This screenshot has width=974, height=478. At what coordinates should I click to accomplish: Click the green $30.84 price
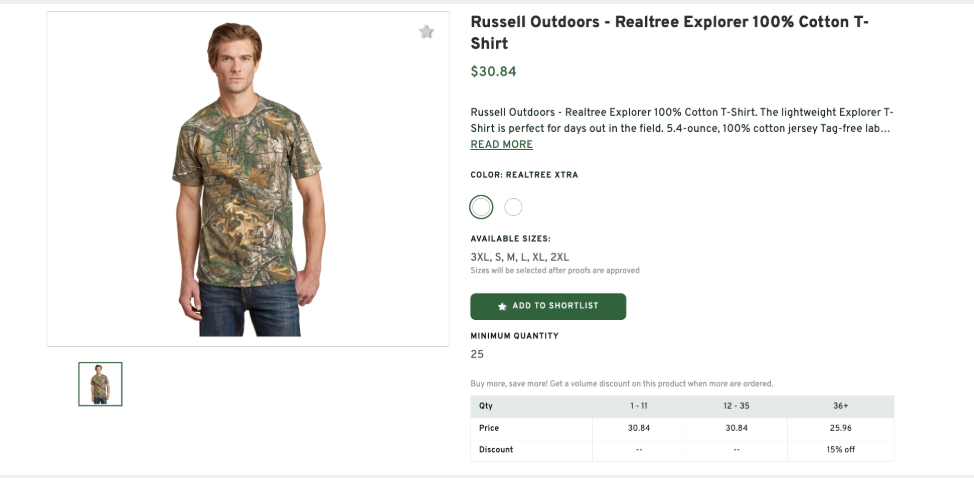click(x=493, y=72)
